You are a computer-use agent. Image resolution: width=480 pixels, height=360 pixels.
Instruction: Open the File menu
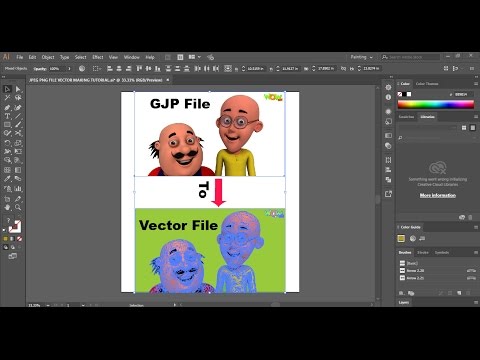click(x=20, y=57)
